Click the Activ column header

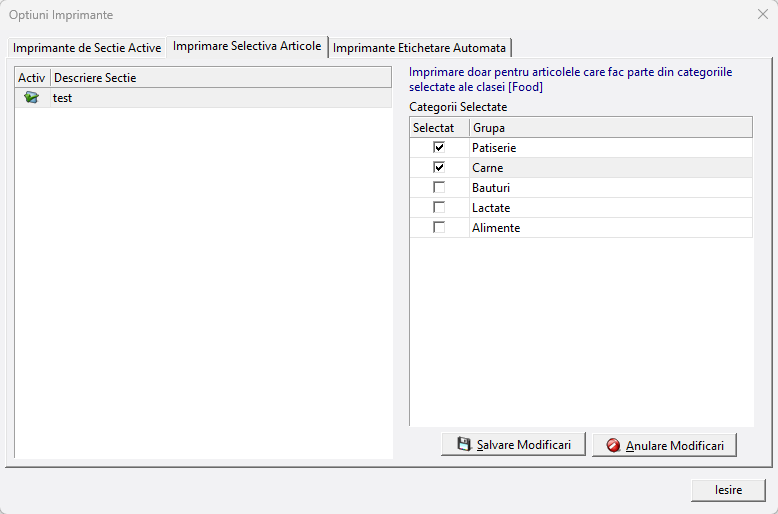(32, 78)
